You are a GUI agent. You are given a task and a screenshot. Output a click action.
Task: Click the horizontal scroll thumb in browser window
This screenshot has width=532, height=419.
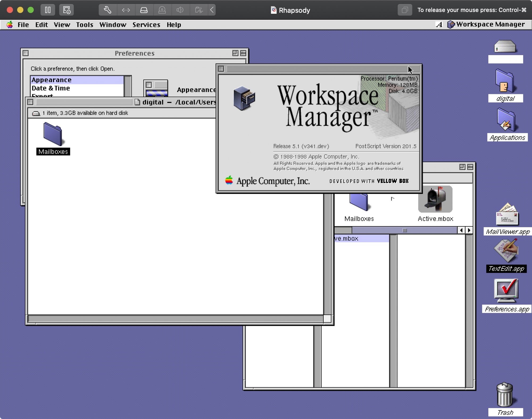pyautogui.click(x=405, y=230)
